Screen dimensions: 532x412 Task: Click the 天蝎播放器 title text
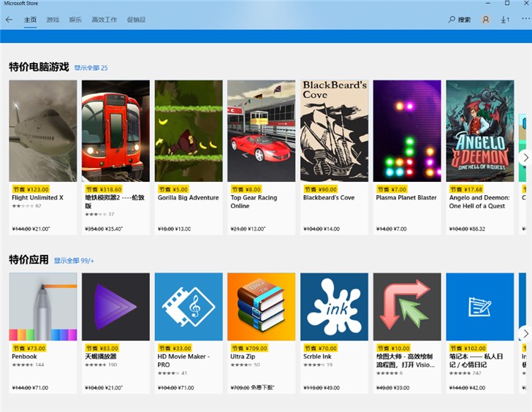[x=101, y=356]
